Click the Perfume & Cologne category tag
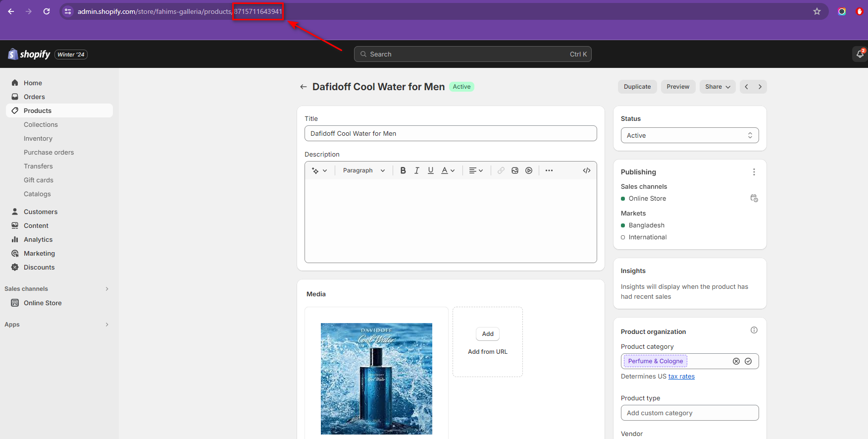The image size is (868, 439). pos(656,361)
